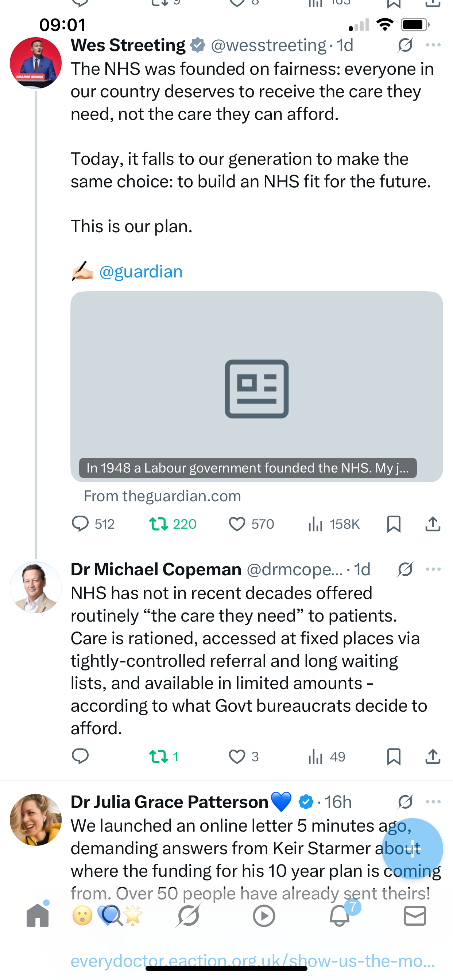Open more options on Dr Michael Copeman's reply
The width and height of the screenshot is (453, 980).
pos(433,569)
